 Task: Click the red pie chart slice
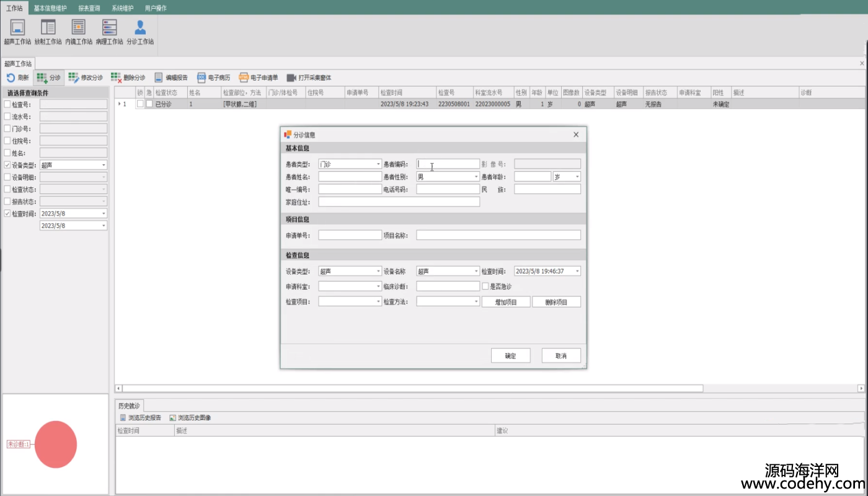pyautogui.click(x=56, y=445)
